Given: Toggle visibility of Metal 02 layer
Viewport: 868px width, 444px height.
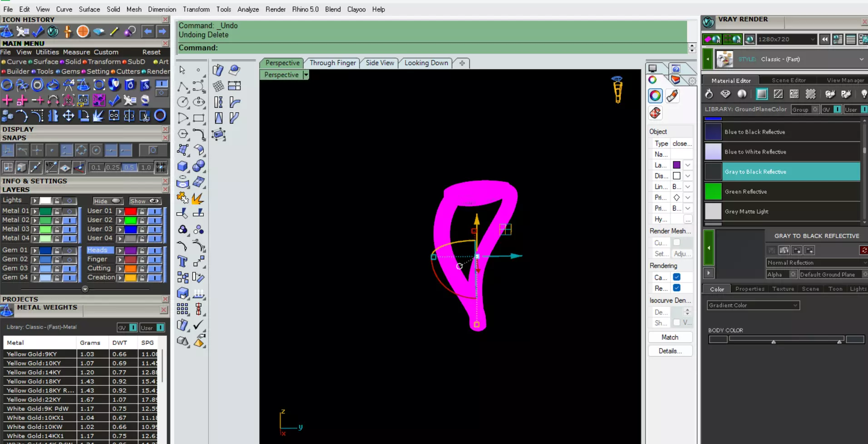Looking at the screenshot, I should pos(69,220).
